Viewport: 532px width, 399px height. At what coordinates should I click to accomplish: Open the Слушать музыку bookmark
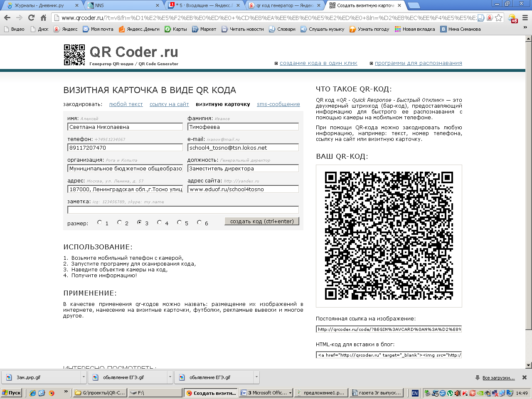(x=323, y=29)
